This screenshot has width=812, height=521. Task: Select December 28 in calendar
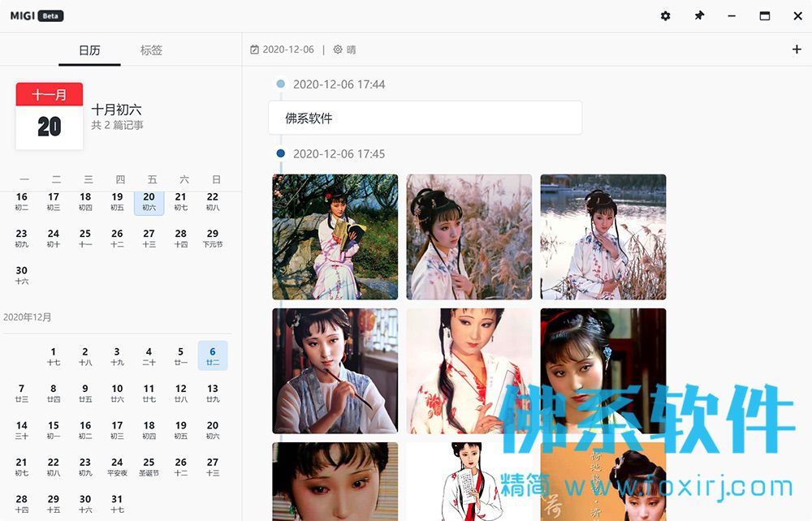(x=22, y=503)
